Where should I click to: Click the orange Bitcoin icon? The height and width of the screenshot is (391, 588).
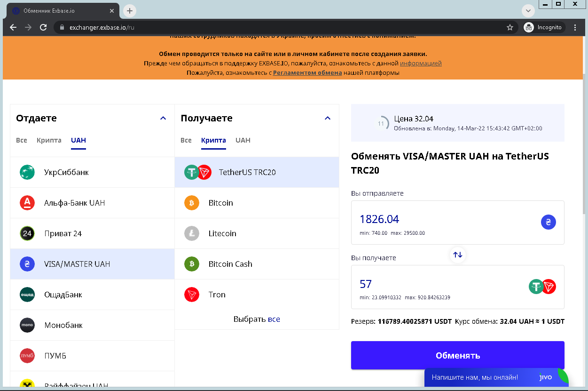click(x=192, y=203)
